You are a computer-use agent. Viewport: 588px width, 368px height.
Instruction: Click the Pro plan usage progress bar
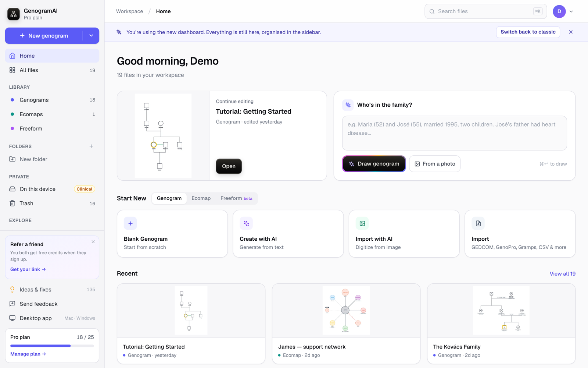[x=52, y=346]
